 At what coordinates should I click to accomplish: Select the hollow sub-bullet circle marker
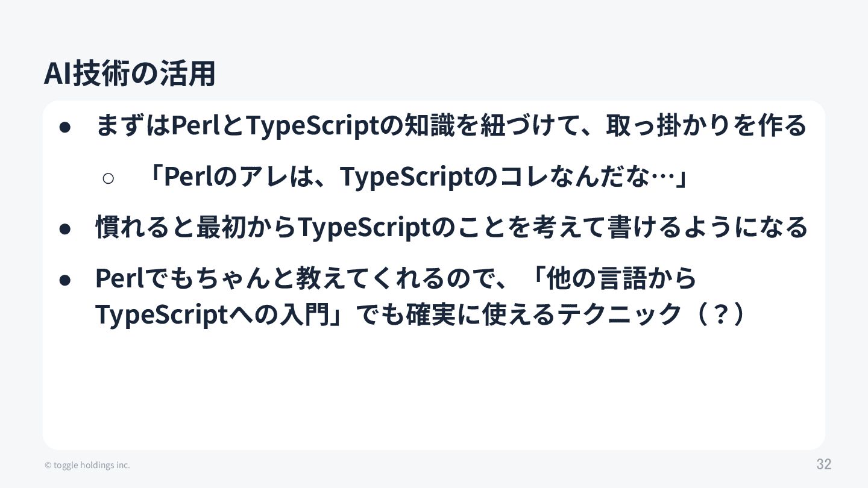108,178
